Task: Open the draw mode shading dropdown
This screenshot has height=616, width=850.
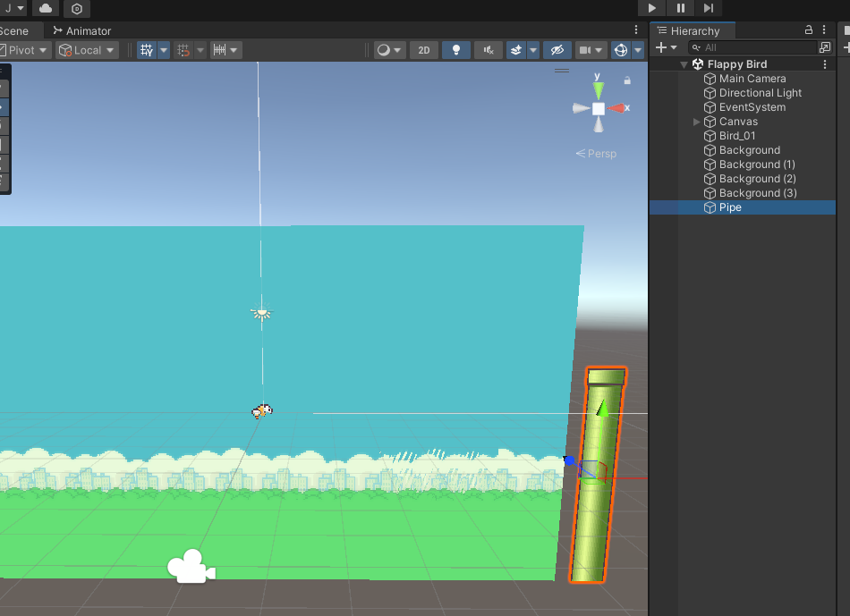Action: click(x=389, y=50)
